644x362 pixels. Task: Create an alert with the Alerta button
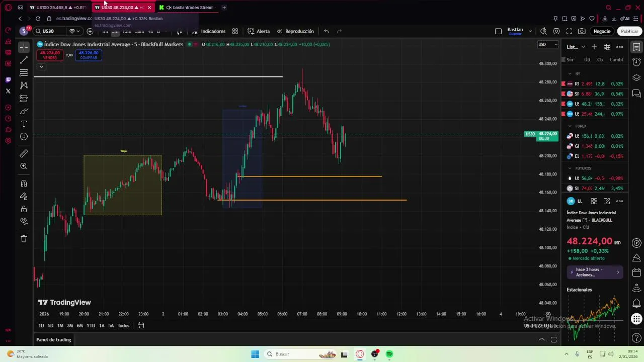(x=259, y=31)
